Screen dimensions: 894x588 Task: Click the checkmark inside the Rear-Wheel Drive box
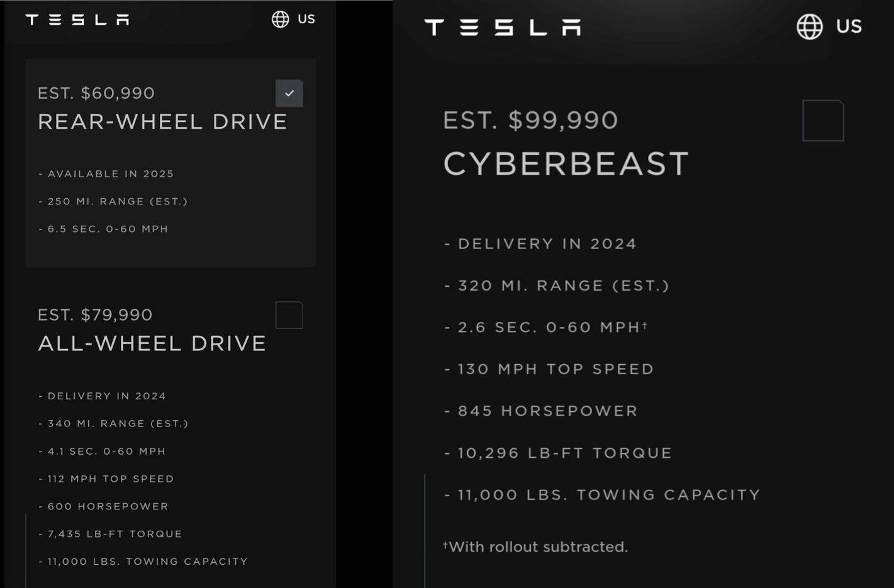pos(289,93)
